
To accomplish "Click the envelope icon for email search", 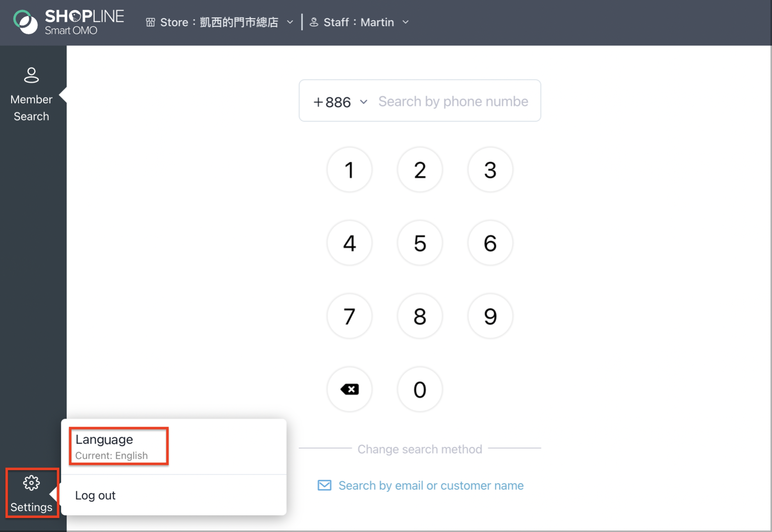I will (325, 485).
